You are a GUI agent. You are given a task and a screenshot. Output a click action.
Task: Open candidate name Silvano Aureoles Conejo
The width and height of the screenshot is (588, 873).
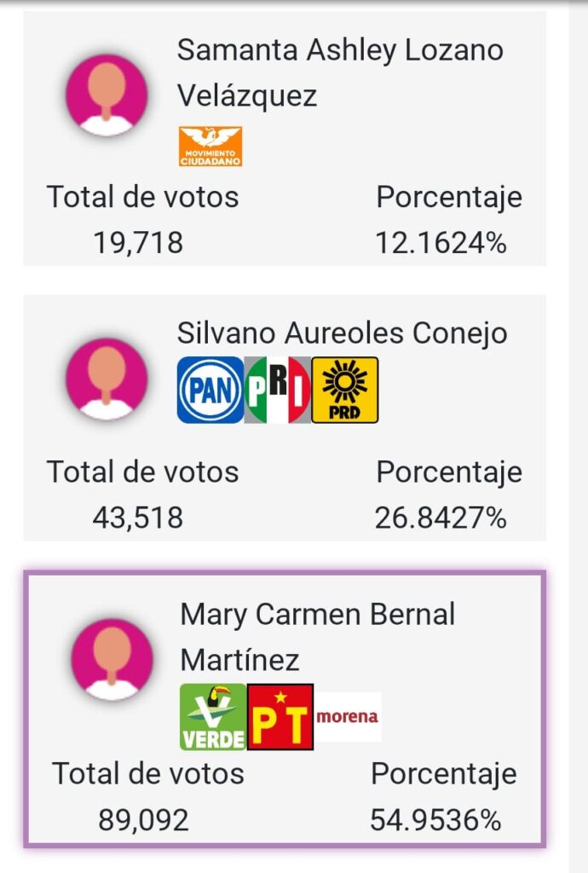tap(342, 333)
